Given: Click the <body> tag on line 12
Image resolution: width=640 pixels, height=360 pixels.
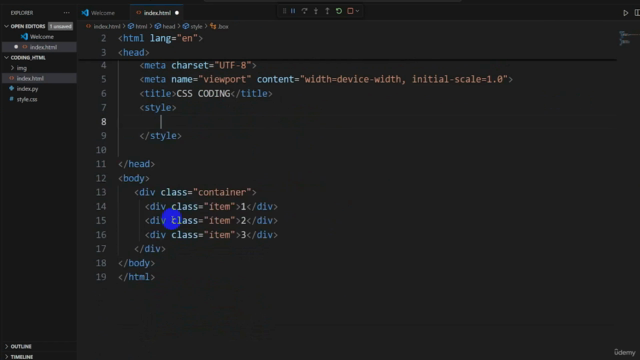Looking at the screenshot, I should point(134,178).
